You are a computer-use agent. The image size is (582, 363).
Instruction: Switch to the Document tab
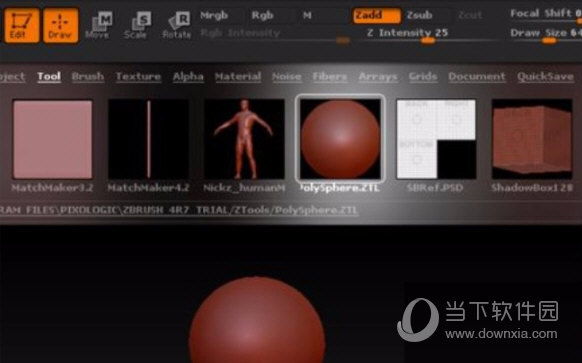tap(477, 76)
